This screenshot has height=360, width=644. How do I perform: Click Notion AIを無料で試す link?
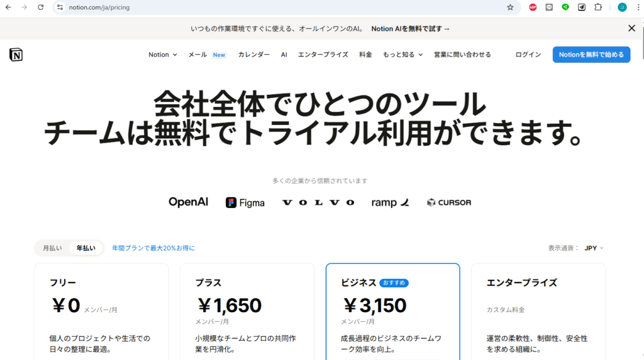pos(411,29)
